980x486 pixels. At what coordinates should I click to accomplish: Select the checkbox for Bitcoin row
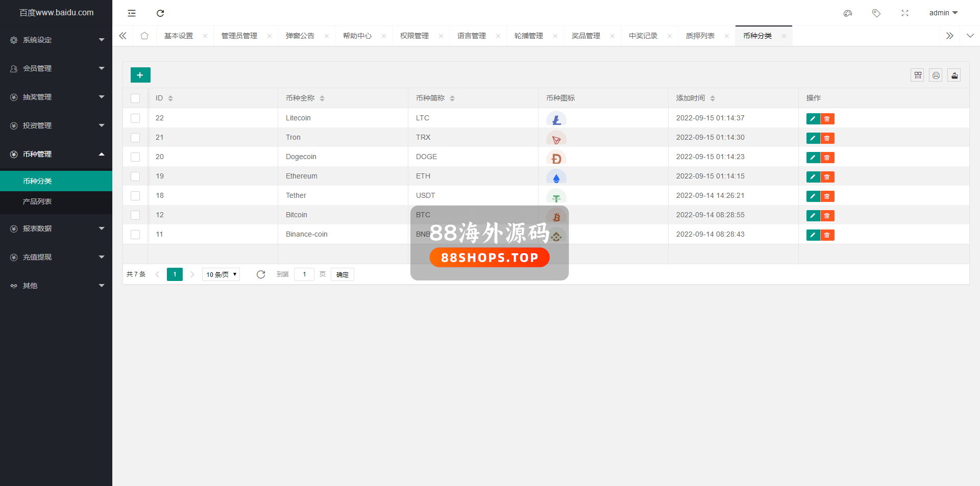point(135,215)
